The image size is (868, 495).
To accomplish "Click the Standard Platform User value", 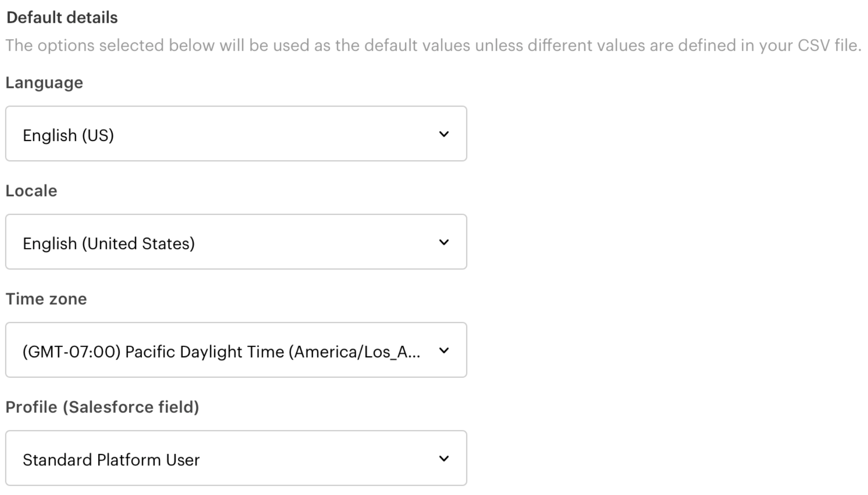I will [111, 460].
